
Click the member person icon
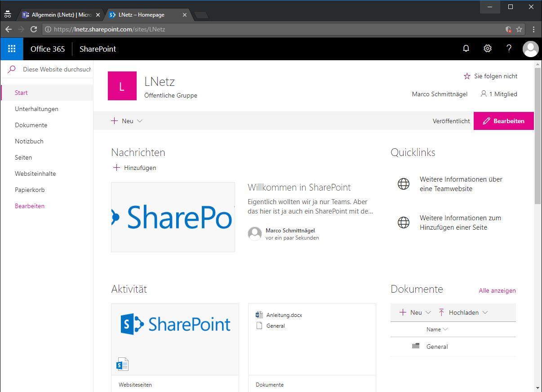(x=484, y=94)
